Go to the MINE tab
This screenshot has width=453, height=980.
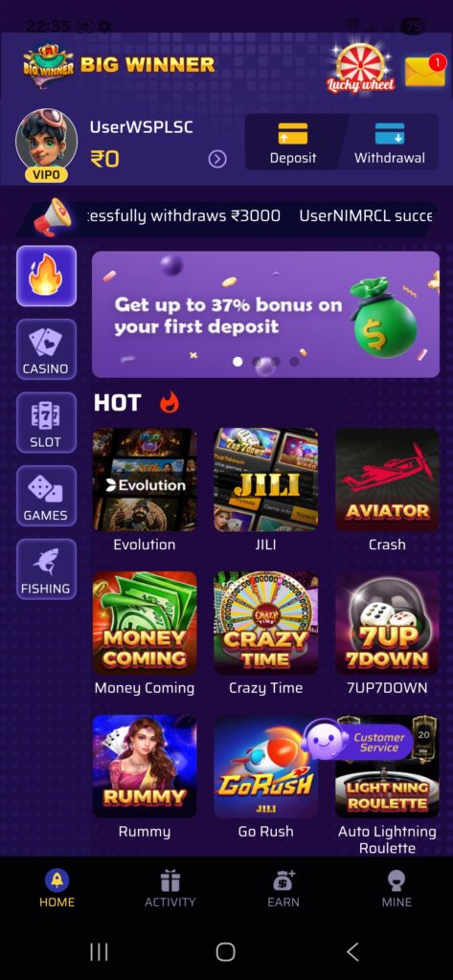pyautogui.click(x=396, y=889)
